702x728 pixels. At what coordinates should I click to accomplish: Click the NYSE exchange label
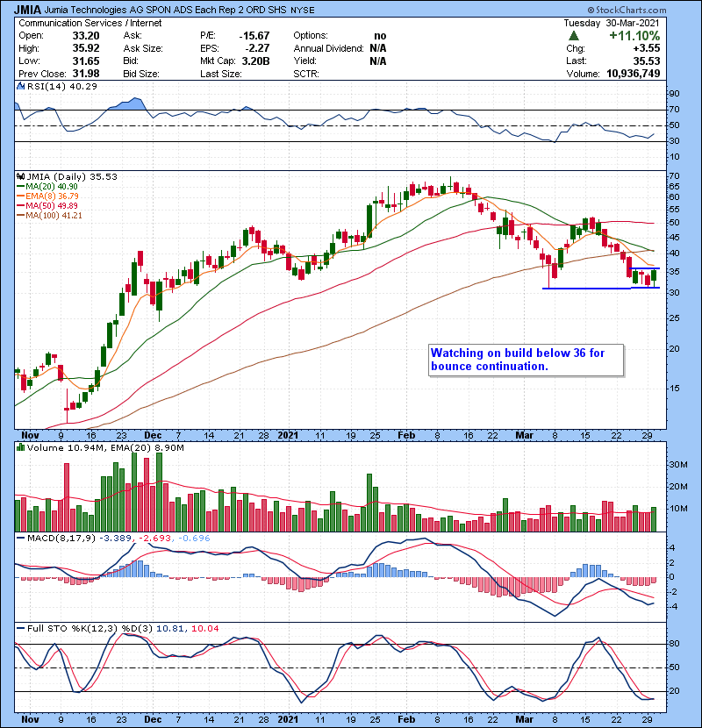coord(302,11)
